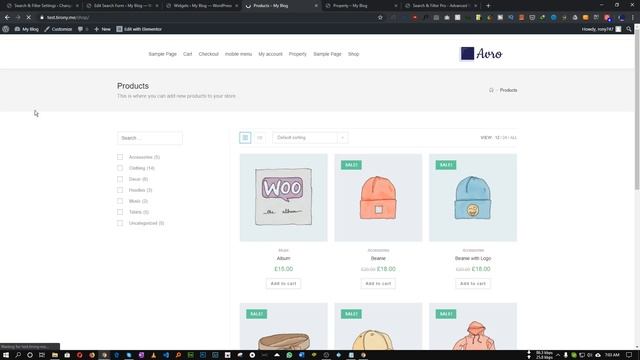This screenshot has height=360, width=640.
Task: Open the Album product thumbnail
Action: (x=284, y=198)
